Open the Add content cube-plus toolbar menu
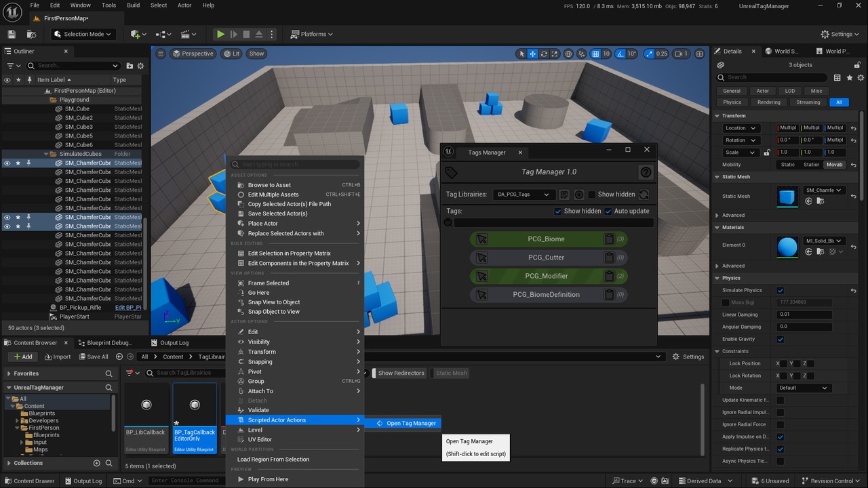 coord(138,34)
